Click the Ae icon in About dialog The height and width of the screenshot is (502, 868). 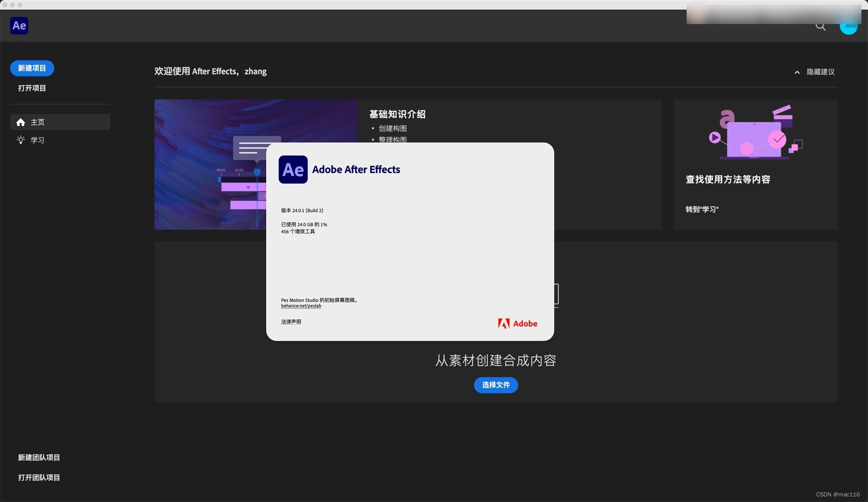tap(293, 170)
